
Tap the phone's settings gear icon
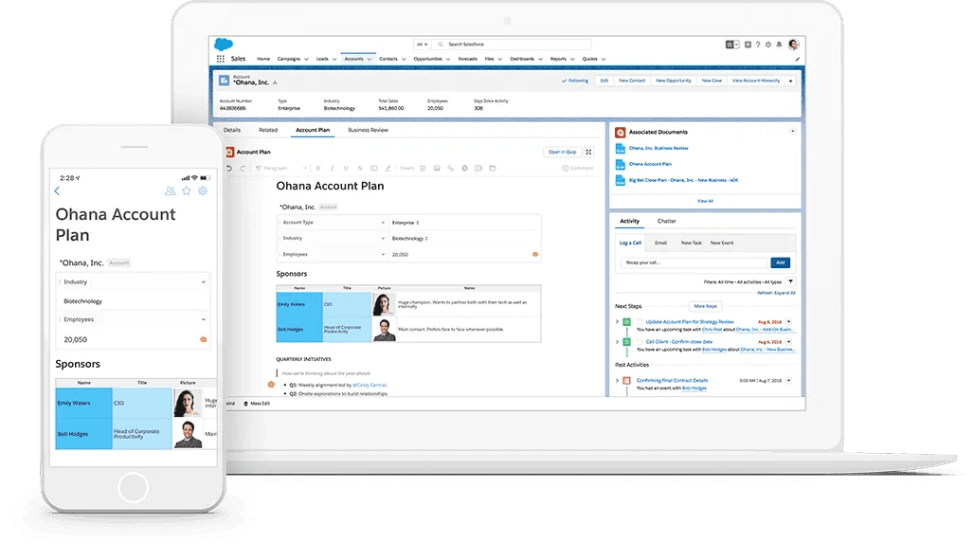pyautogui.click(x=203, y=190)
